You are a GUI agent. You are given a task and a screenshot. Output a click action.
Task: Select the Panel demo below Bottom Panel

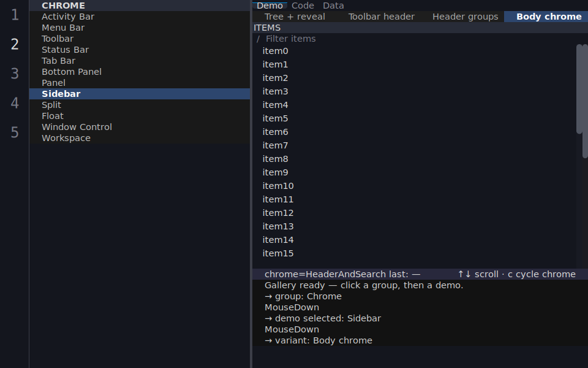click(x=140, y=83)
